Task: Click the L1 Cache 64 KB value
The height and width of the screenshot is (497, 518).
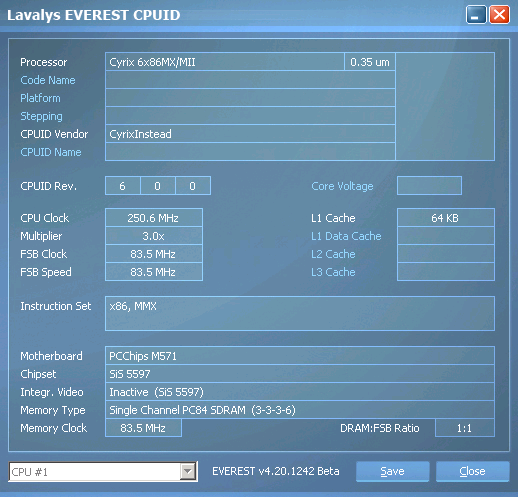Action: pyautogui.click(x=446, y=218)
